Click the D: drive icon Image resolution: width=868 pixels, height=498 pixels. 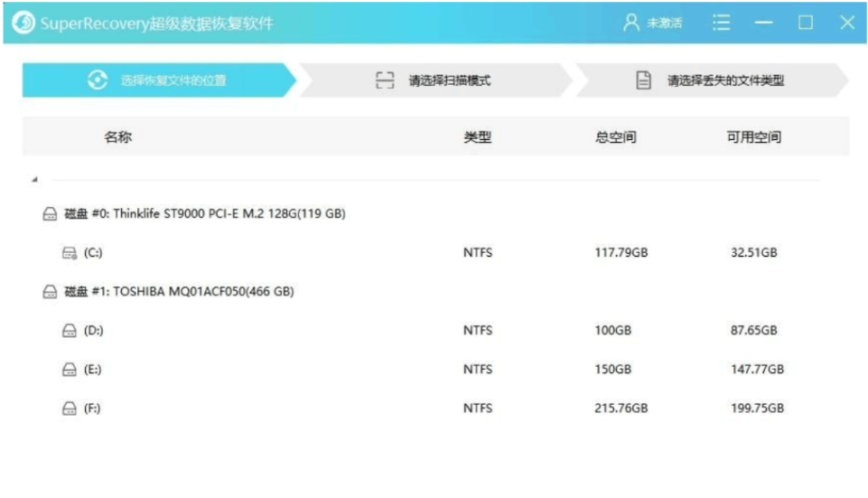click(x=70, y=332)
